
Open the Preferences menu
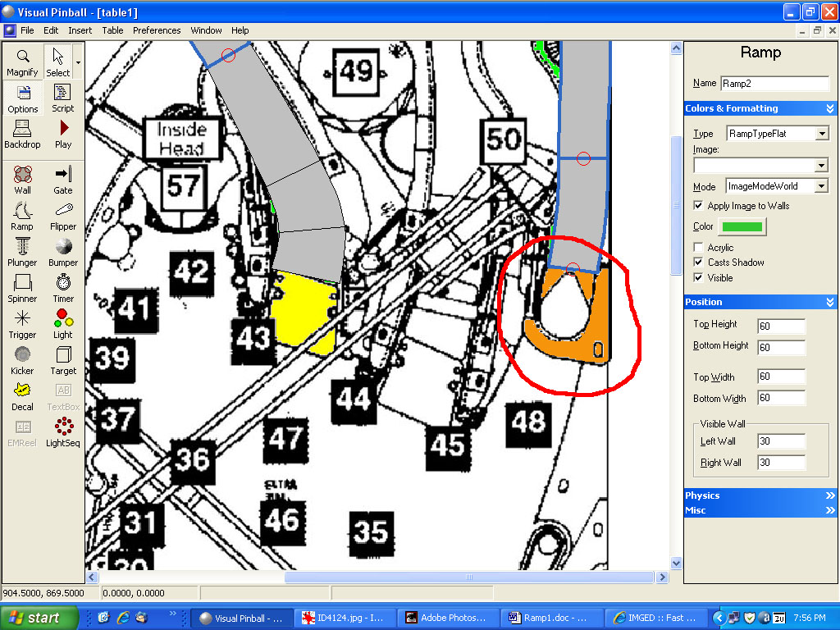pos(157,30)
